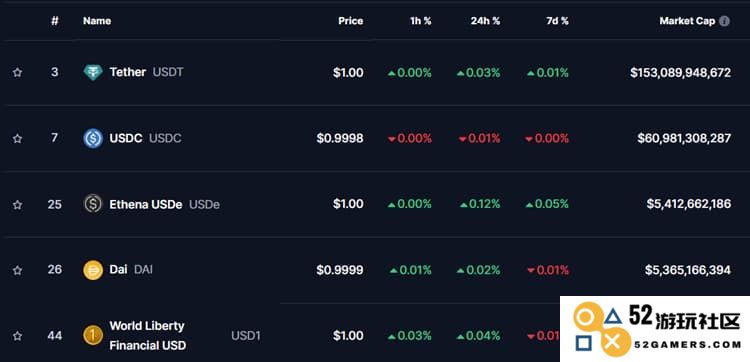The image size is (750, 362).
Task: Sort by the 24h % column header
Action: (485, 21)
